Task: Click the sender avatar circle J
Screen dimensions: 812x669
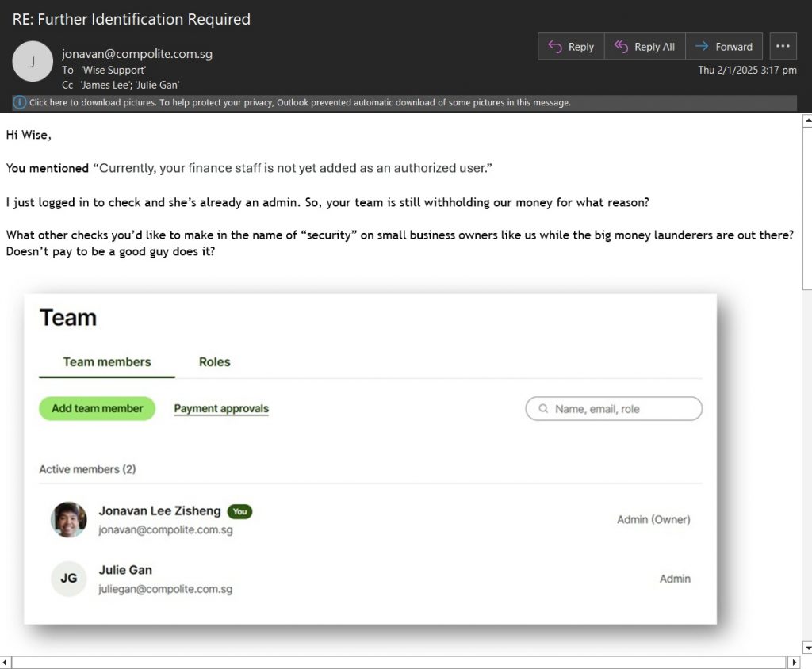Action: coord(33,61)
